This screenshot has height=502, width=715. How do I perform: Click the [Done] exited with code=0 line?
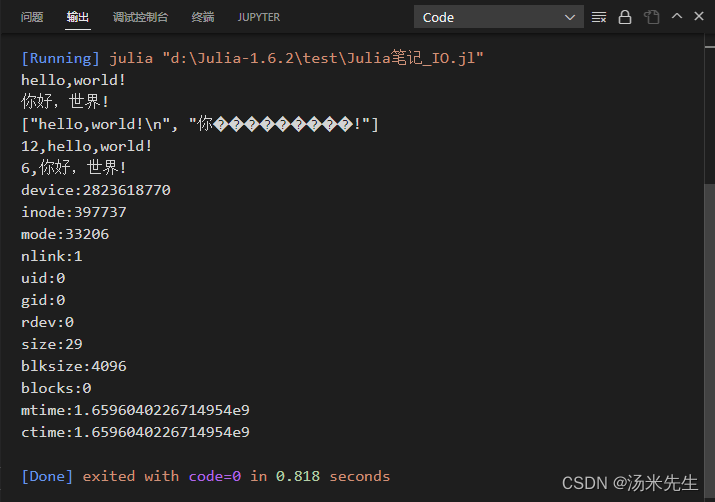tap(206, 476)
